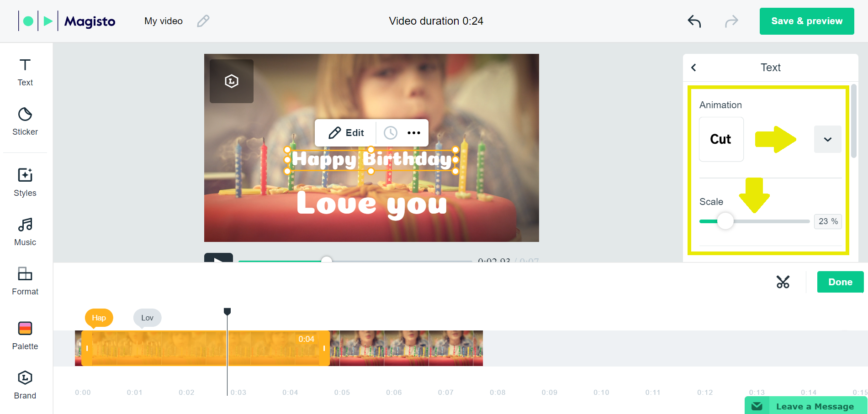Click Save & preview button

(x=807, y=21)
